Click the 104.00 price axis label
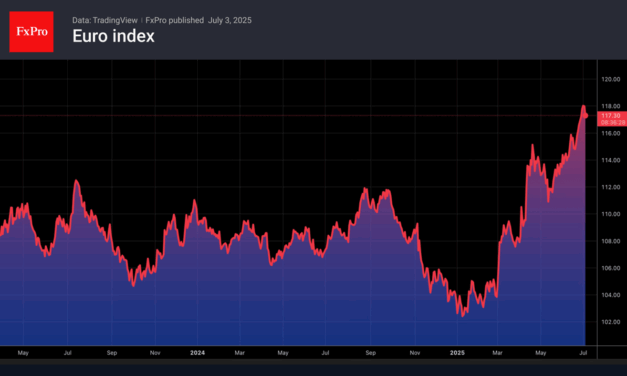 point(611,295)
